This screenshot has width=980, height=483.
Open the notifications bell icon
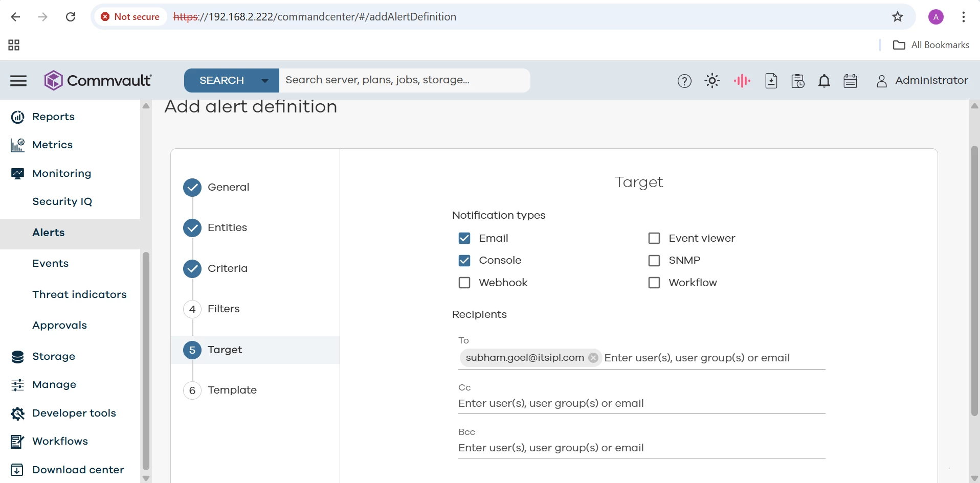click(x=824, y=81)
